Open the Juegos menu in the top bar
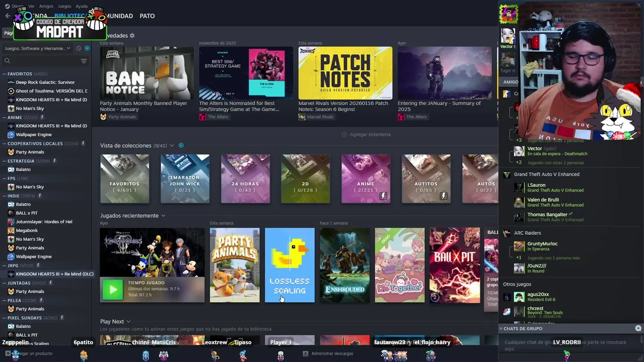This screenshot has height=362, width=644. [64, 7]
